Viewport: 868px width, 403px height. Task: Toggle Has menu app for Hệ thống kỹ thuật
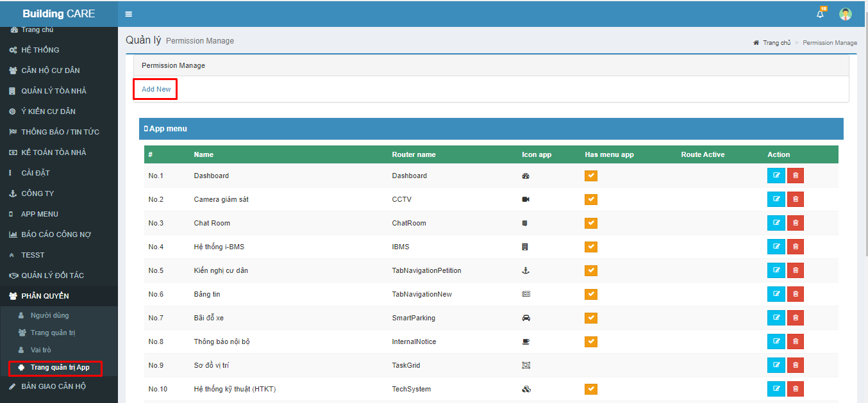[x=591, y=389]
